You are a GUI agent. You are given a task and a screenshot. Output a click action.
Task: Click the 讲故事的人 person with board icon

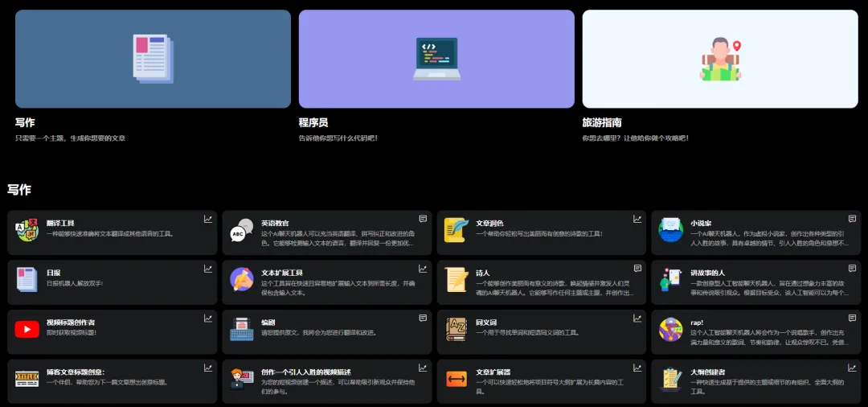(670, 280)
